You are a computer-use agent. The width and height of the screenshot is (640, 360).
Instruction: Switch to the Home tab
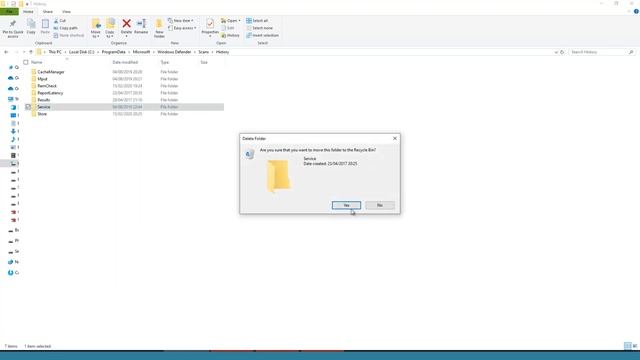[28, 11]
